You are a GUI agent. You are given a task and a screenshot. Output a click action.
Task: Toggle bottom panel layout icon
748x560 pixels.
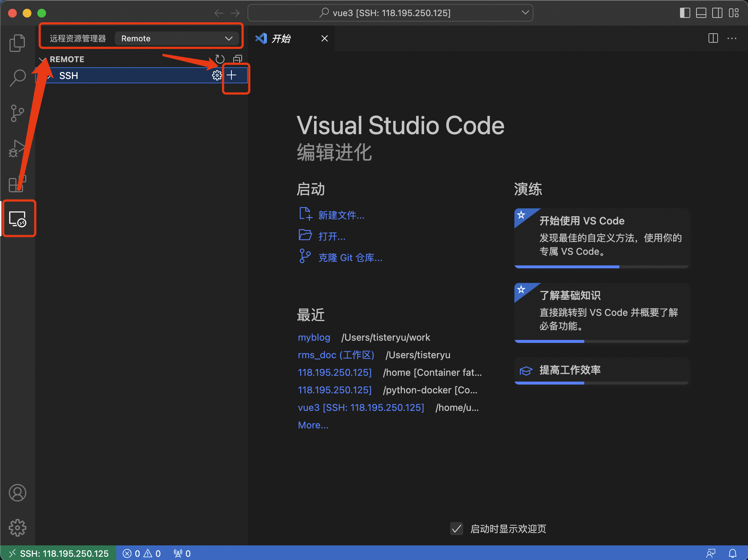tap(701, 13)
